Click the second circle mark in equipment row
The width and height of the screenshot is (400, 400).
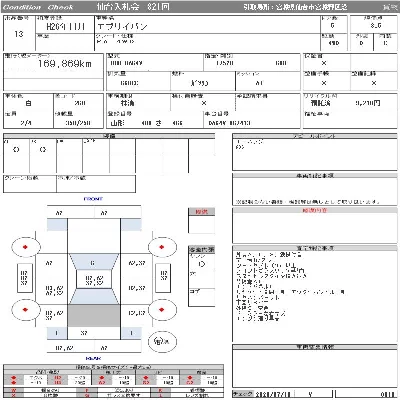coord(43,150)
